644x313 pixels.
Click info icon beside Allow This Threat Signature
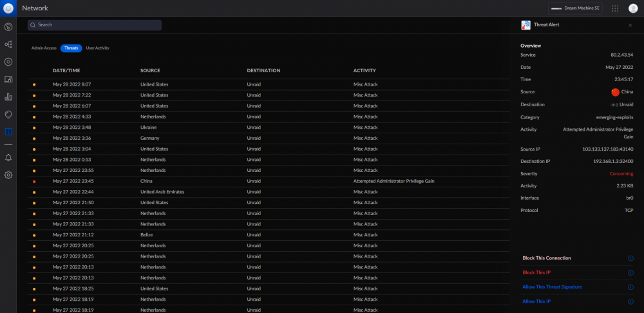point(630,287)
